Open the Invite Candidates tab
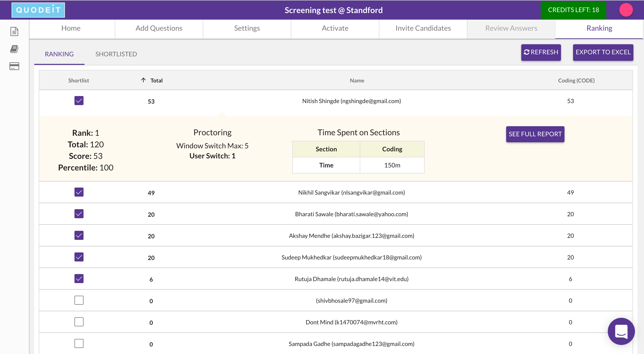 click(423, 28)
